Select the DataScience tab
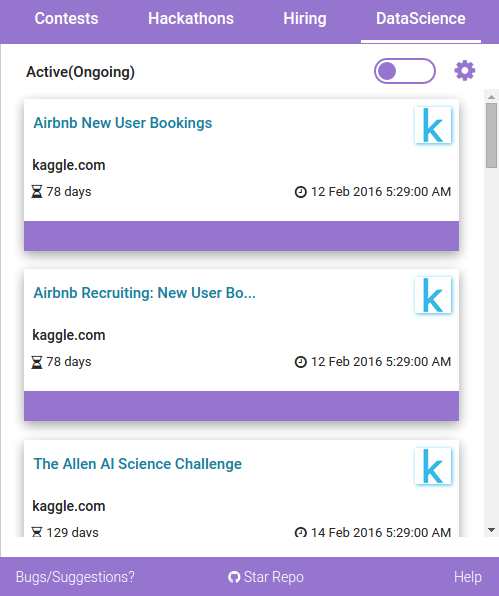This screenshot has height=596, width=499. click(421, 19)
